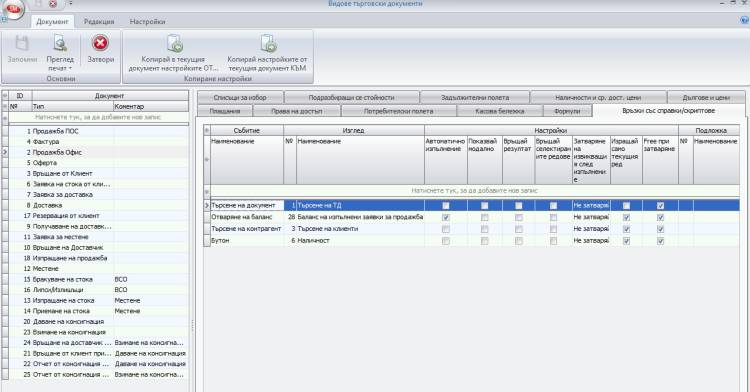Switch to the Настройки ribbon tab

tap(147, 22)
